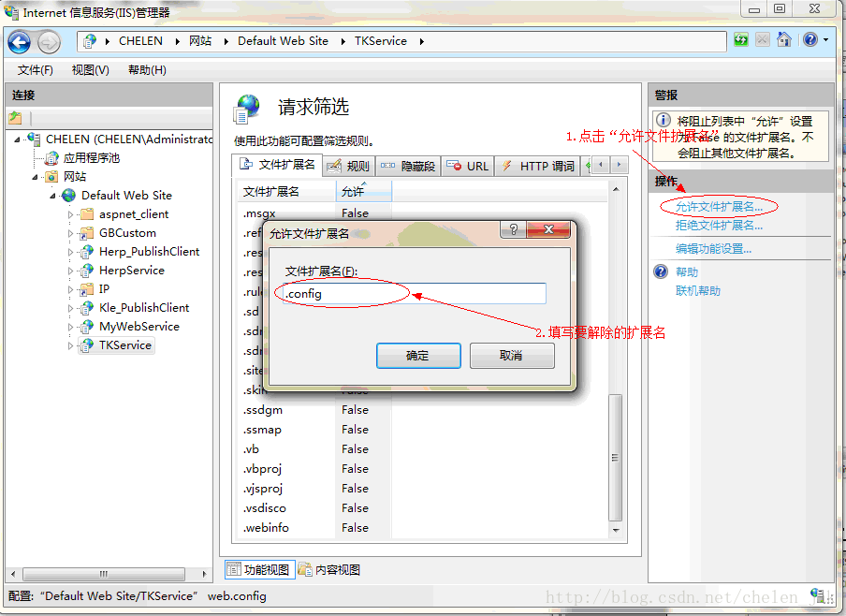Click 帮助 link in Actions pane
The height and width of the screenshot is (616, 846).
click(x=687, y=272)
